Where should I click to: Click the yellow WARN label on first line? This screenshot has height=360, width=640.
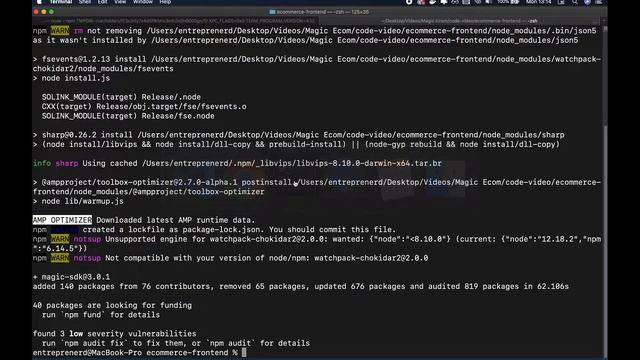[60, 31]
